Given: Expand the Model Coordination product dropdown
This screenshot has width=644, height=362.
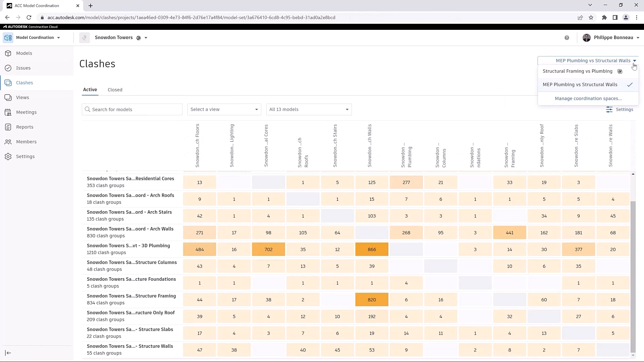Looking at the screenshot, I should click(x=59, y=38).
